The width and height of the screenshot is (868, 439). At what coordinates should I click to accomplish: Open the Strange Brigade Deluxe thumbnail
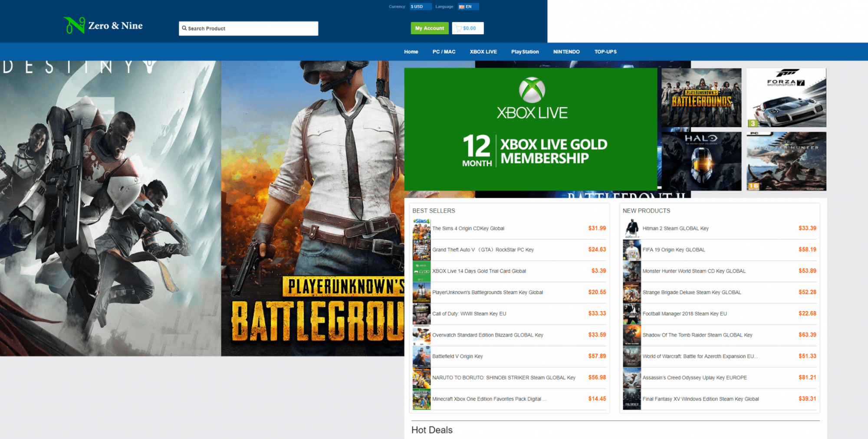632,292
